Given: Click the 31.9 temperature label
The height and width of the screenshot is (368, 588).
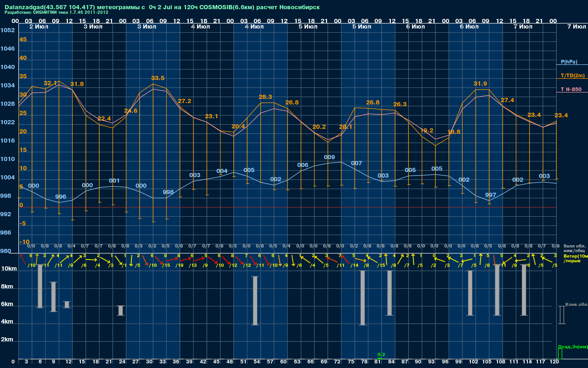Looking at the screenshot, I should tap(481, 84).
